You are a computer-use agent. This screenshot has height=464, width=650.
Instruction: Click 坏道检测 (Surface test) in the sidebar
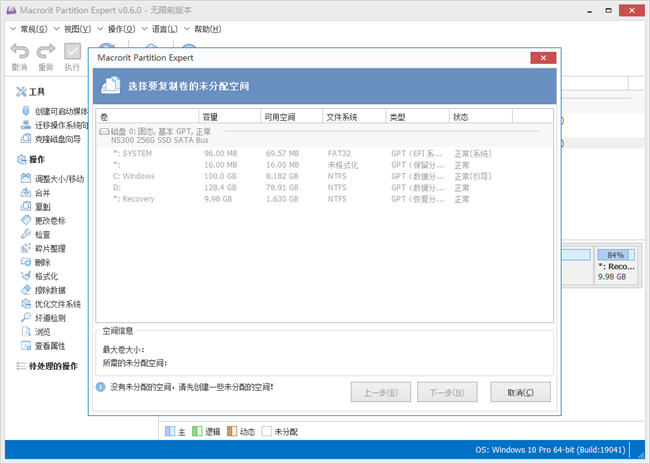49,318
